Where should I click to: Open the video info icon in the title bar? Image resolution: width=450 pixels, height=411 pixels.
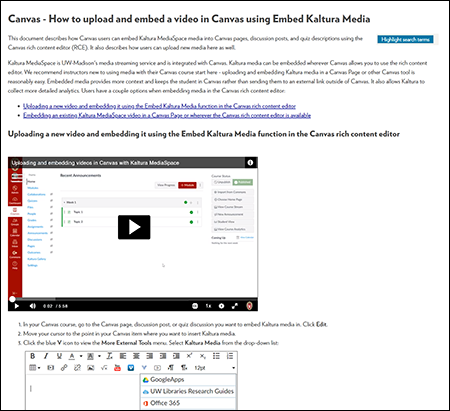250,163
